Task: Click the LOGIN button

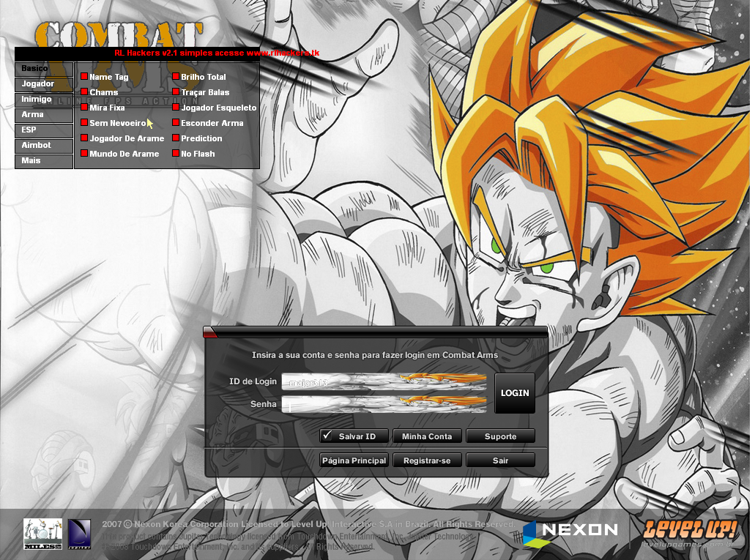Action: coord(514,392)
